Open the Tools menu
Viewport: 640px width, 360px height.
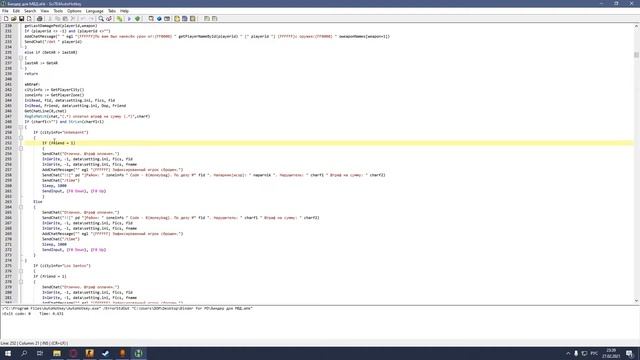[58, 11]
